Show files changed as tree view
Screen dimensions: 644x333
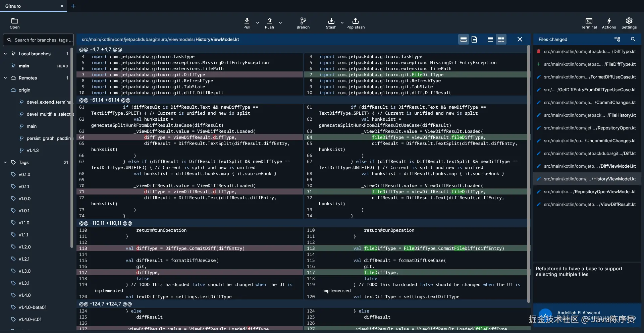tap(617, 39)
